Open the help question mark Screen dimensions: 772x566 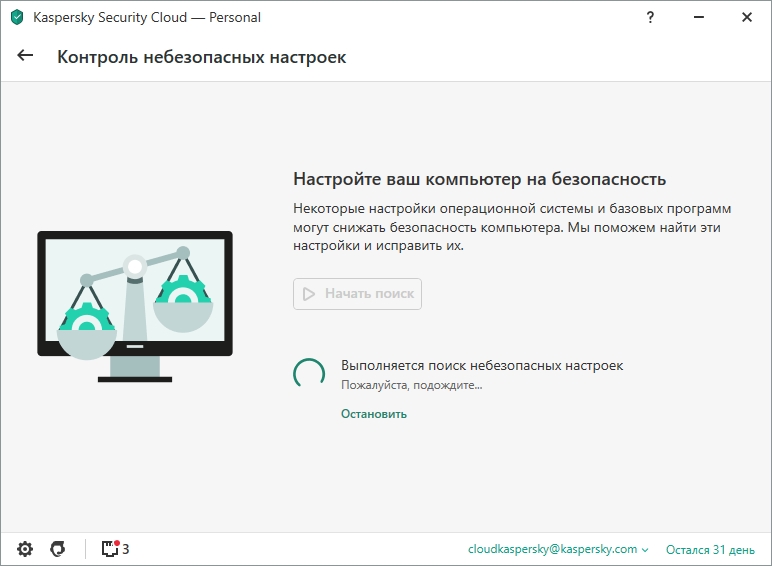pyautogui.click(x=650, y=17)
